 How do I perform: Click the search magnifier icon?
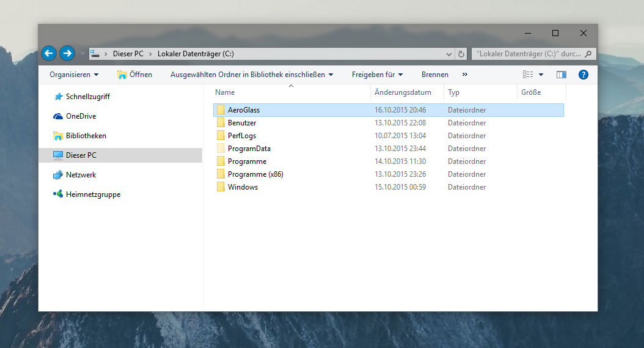tap(588, 54)
